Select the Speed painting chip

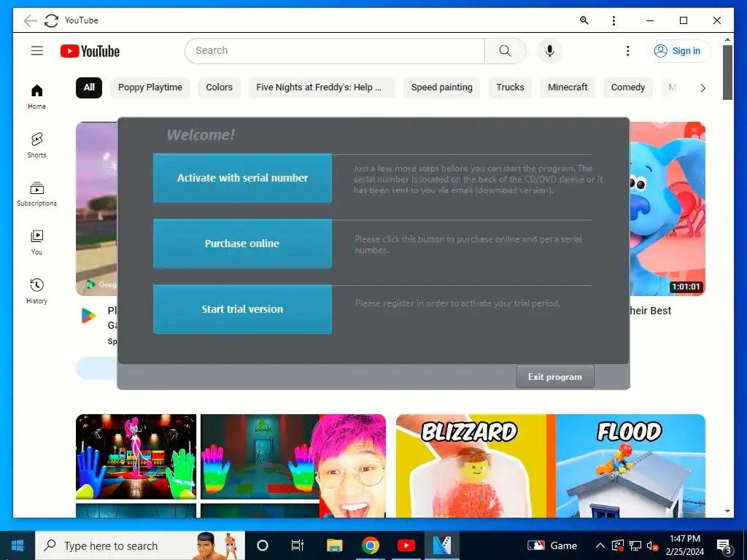(441, 87)
